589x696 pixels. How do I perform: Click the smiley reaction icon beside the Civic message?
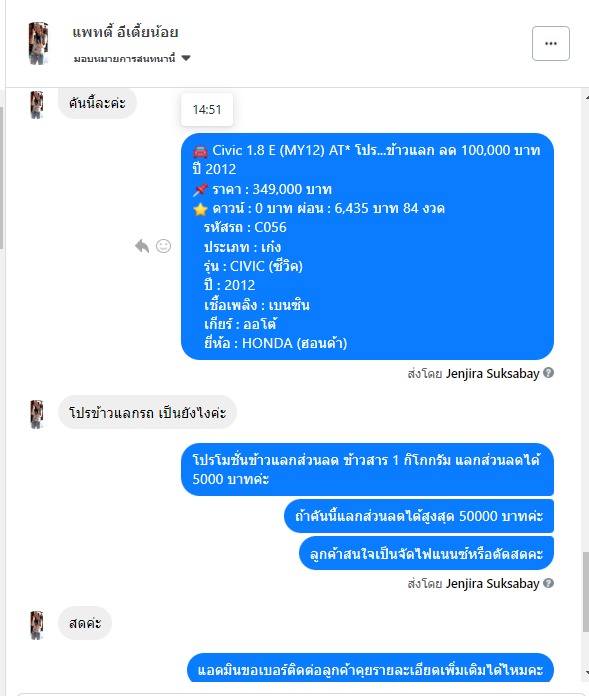pos(163,246)
